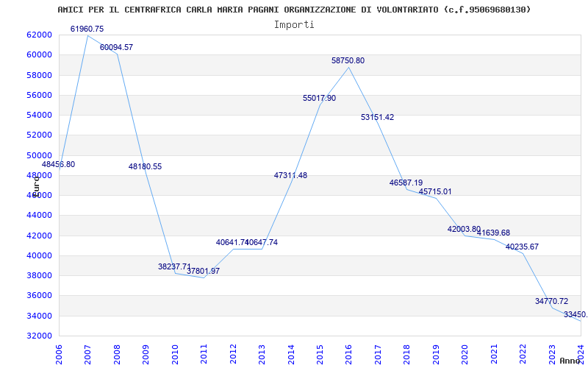Select the 47311.48 data label
Image resolution: width=588 pixels, height=368 pixels.
point(290,175)
